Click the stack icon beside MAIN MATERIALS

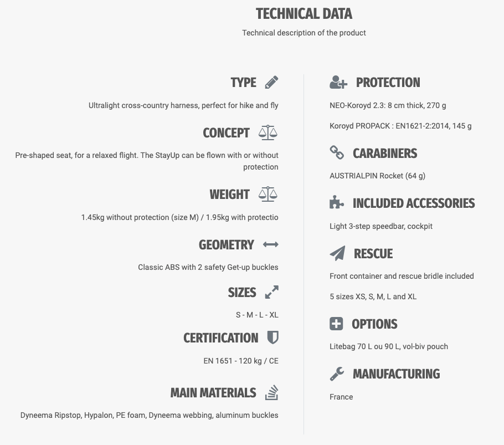click(271, 393)
